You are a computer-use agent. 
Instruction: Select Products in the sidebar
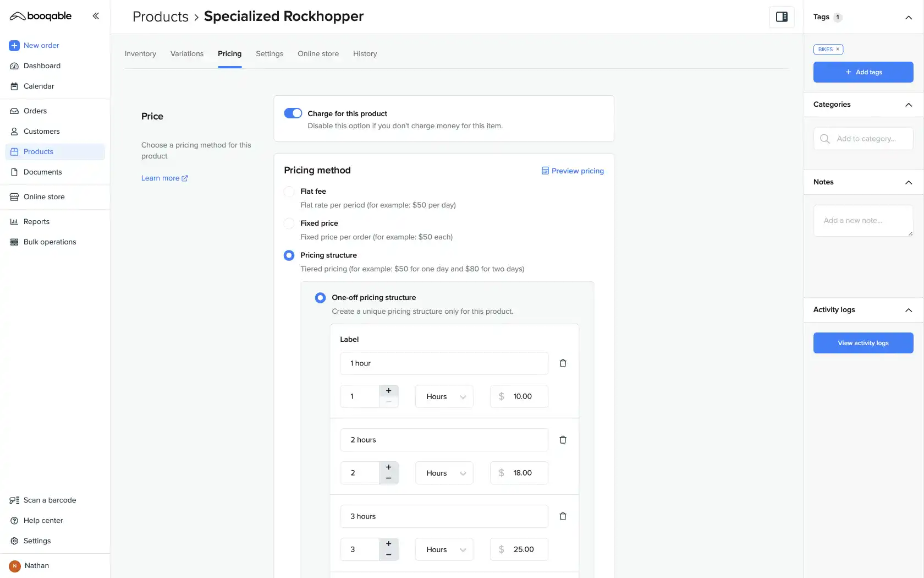55,152
